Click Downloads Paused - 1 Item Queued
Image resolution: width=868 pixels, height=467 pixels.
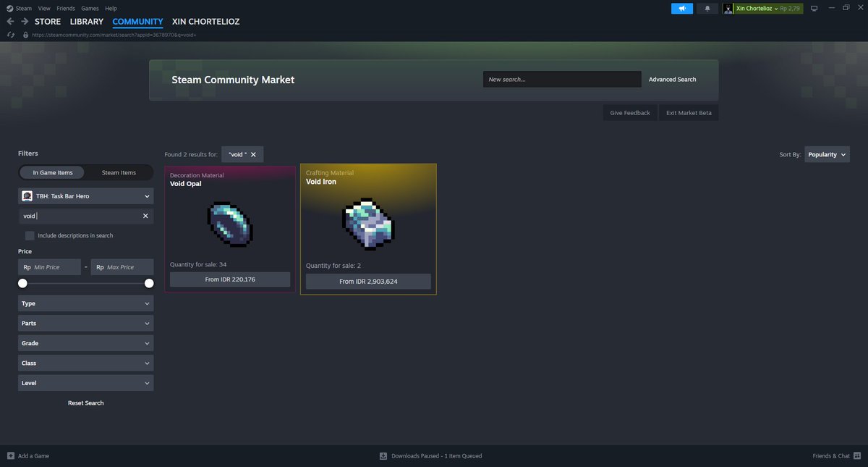coord(436,456)
